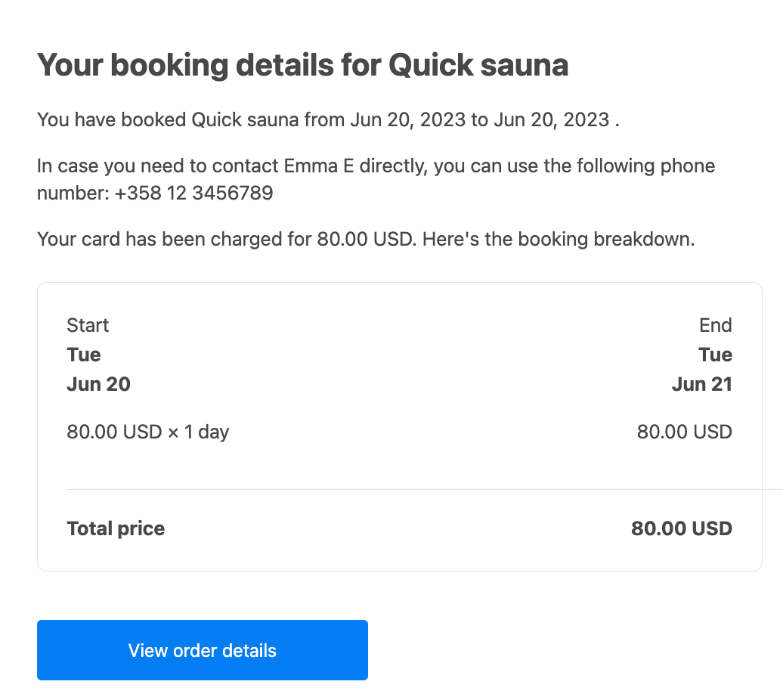Click the phone number +358 12 3456789
Viewport: 783px width, 700px height.
[x=194, y=194]
